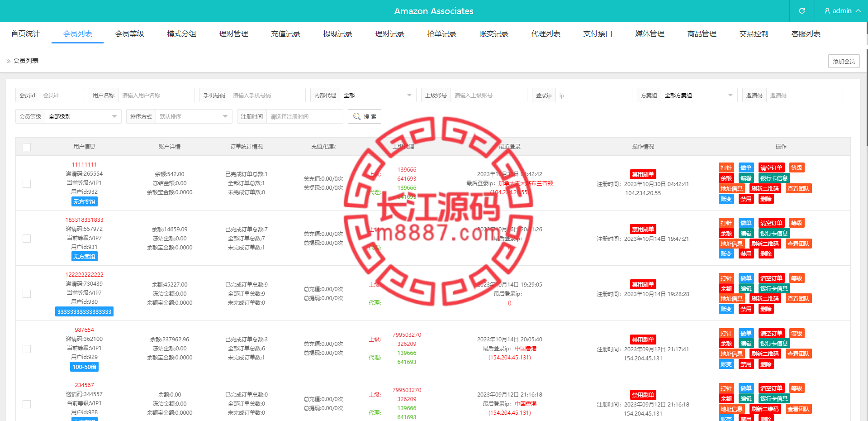Viewport: 868px width, 421px height.
Task: Click 刷新二维码 for user 122222222222
Action: 765,299
